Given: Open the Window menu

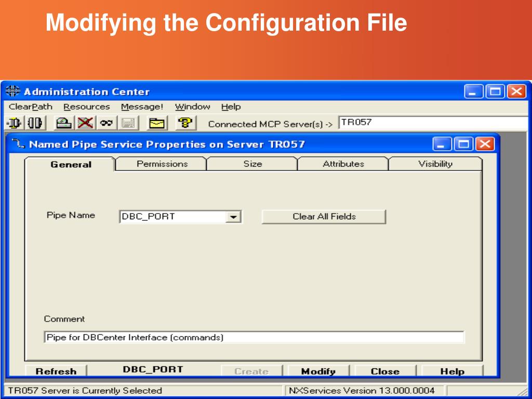Looking at the screenshot, I should click(192, 107).
